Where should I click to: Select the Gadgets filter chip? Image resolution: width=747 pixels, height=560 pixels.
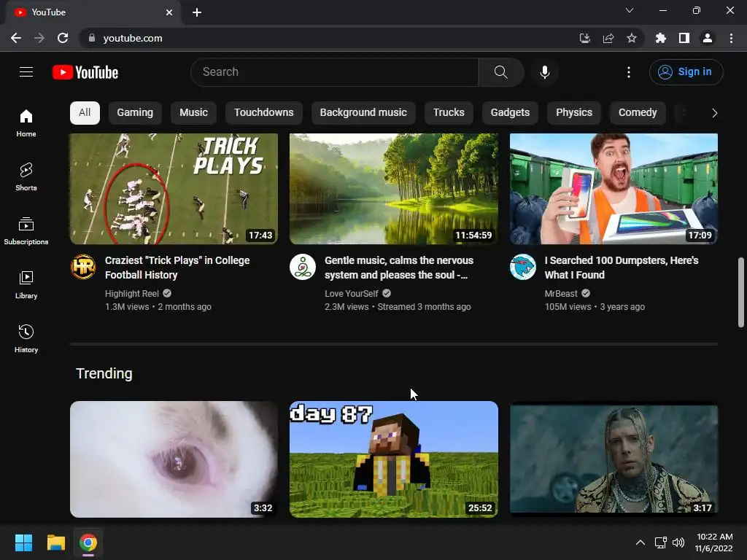click(510, 113)
